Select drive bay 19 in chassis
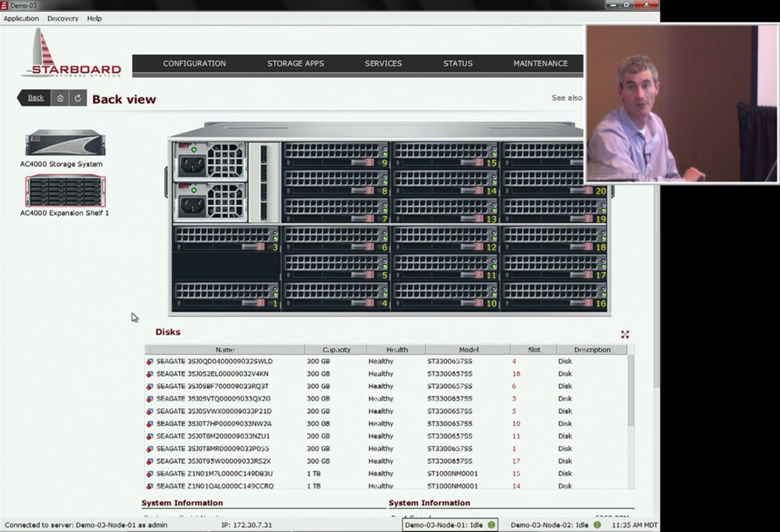The height and width of the screenshot is (532, 780). pos(555,211)
